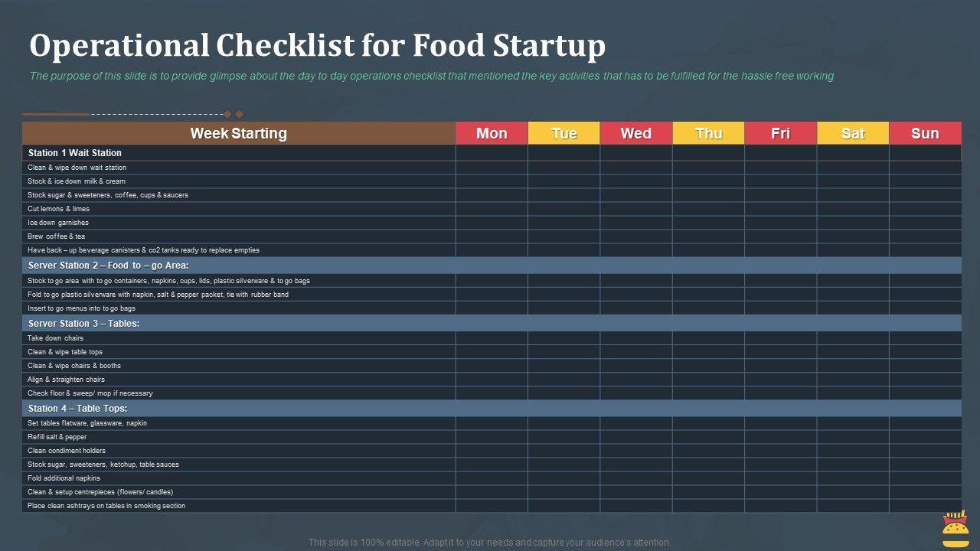Click the Mon column header
The height and width of the screenshot is (551, 980).
click(492, 133)
